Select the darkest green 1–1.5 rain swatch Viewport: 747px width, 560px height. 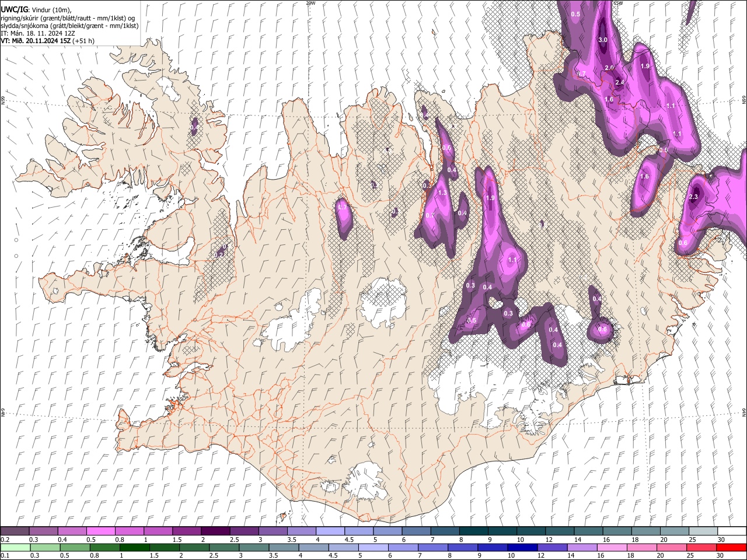coord(135,548)
